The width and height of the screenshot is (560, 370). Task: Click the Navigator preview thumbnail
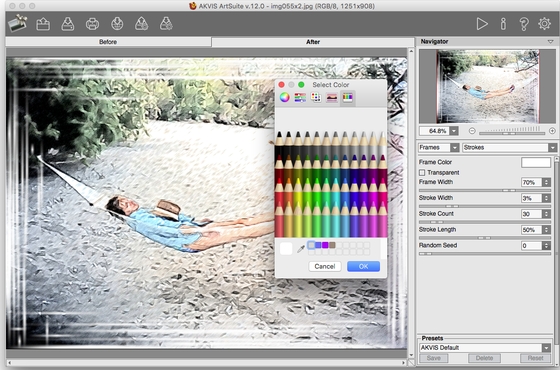pyautogui.click(x=488, y=87)
